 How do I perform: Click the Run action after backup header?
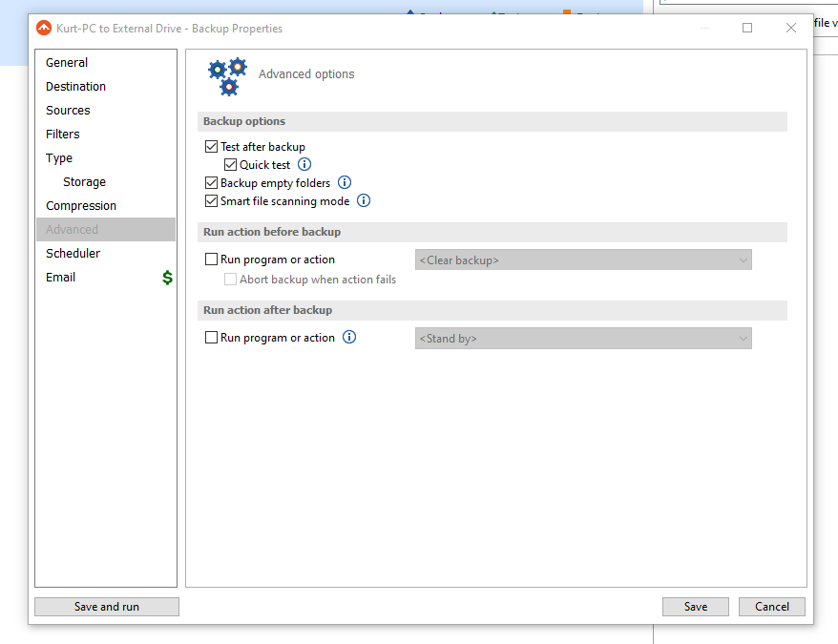pyautogui.click(x=492, y=310)
